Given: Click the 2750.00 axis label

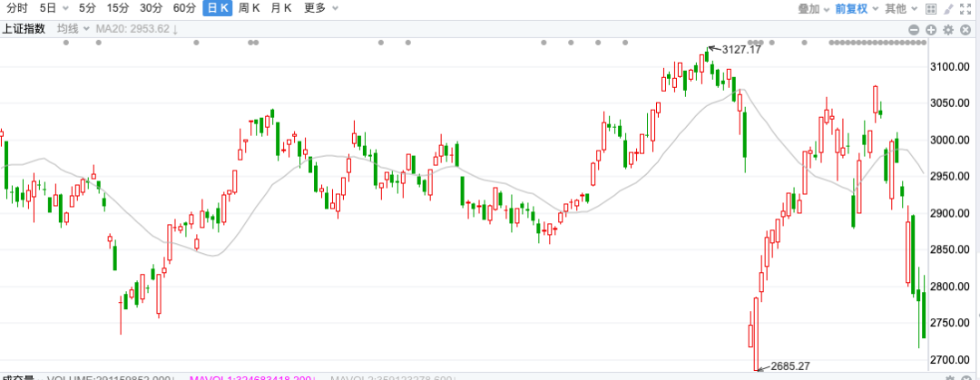Looking at the screenshot, I should point(951,323).
